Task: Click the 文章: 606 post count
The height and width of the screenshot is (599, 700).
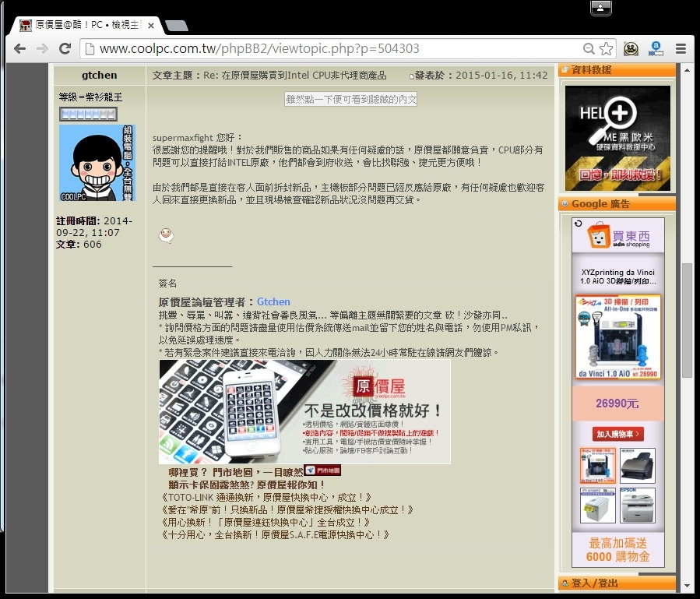Action: coord(79,245)
